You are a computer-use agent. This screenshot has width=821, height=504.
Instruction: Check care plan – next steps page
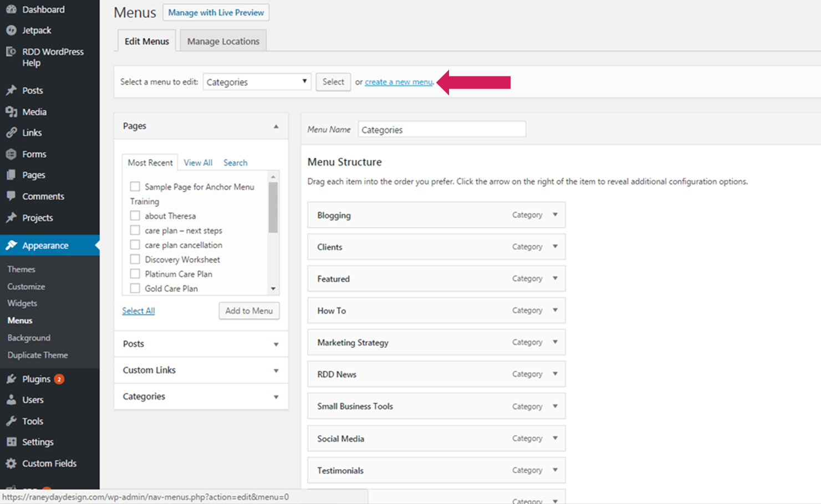[135, 230]
